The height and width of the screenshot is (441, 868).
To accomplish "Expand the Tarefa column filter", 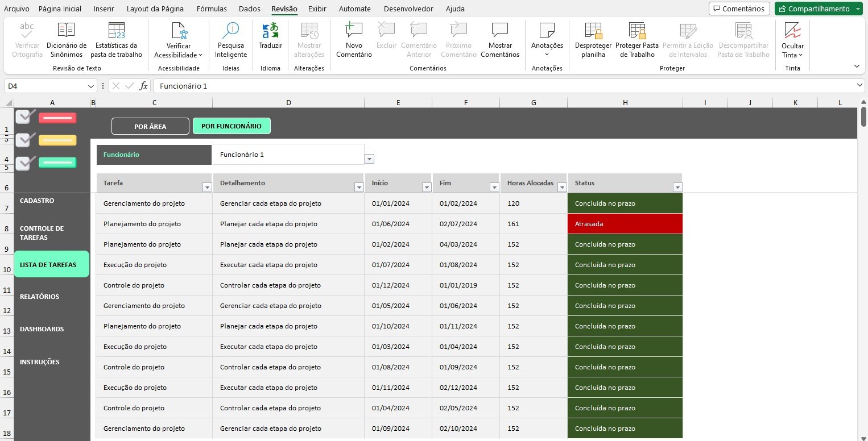I will click(x=207, y=187).
